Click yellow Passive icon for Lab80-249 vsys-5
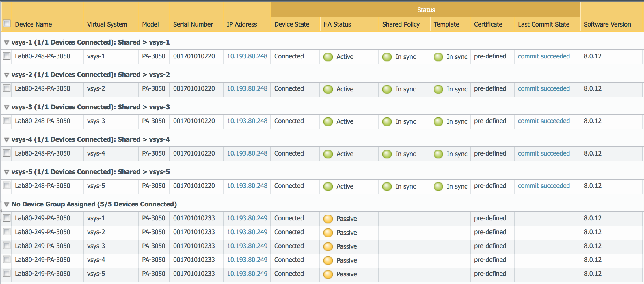Image resolution: width=644 pixels, height=284 pixels. 328,274
